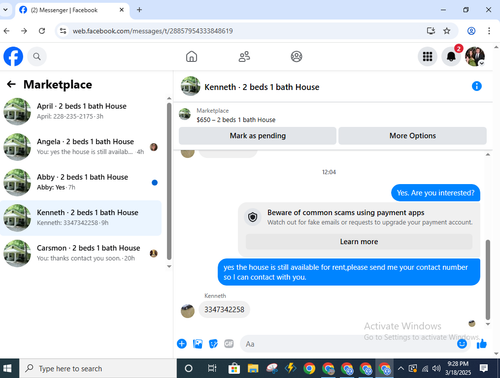This screenshot has height=378, width=500.
Task: Open the plus more actions icon
Action: pos(182,344)
